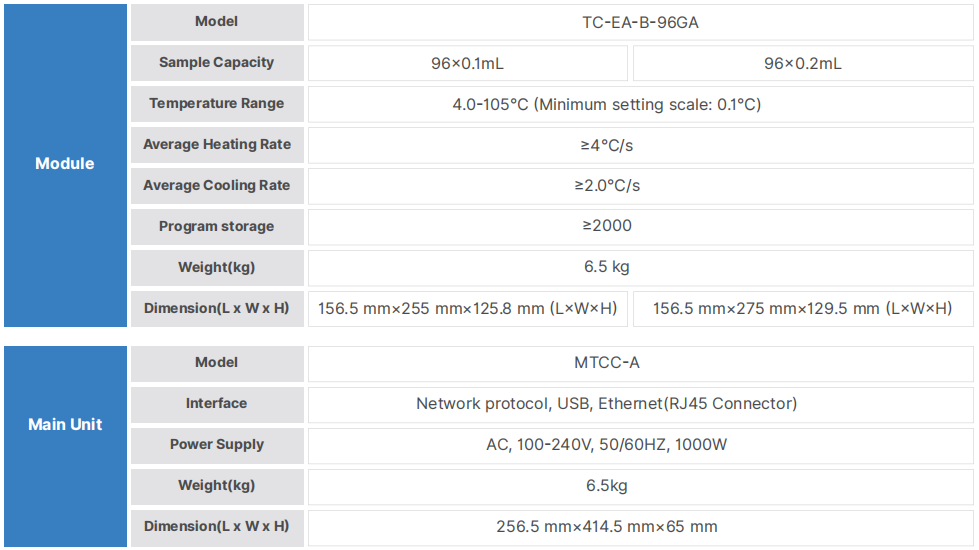Click the blue Module section header
This screenshot has width=979, height=550.
[x=65, y=164]
